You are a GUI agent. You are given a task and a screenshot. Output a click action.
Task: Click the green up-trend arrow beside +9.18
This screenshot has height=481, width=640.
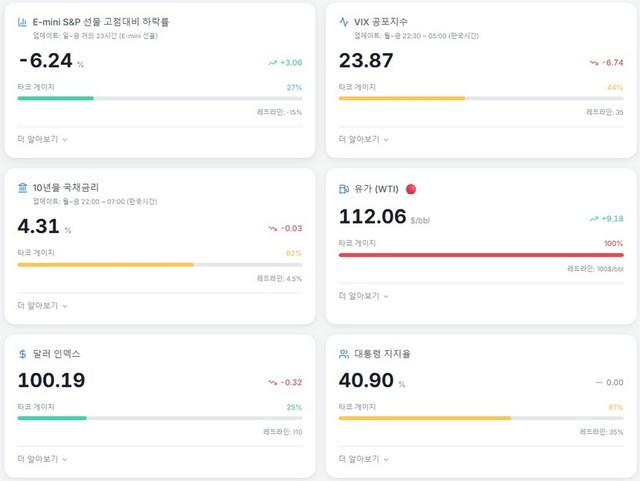coord(594,219)
